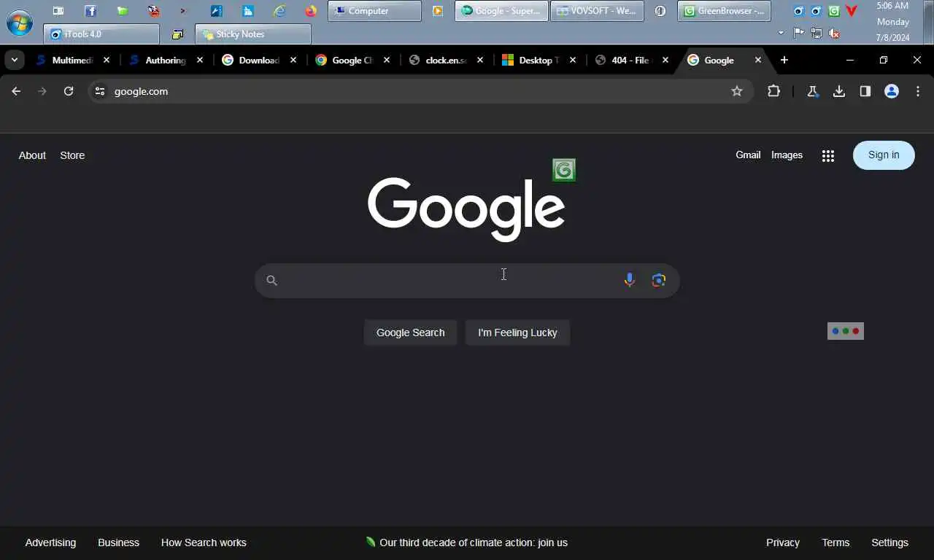Switch to the Authoring tab
The height and width of the screenshot is (560, 934).
165,61
